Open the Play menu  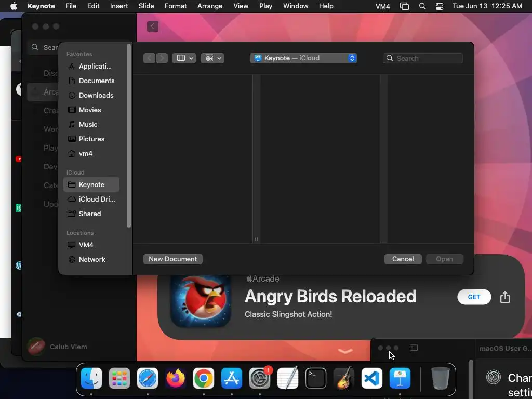point(265,6)
